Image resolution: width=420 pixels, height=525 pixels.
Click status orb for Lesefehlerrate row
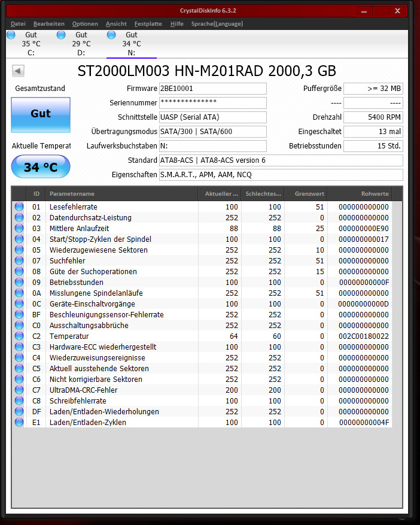click(x=19, y=207)
